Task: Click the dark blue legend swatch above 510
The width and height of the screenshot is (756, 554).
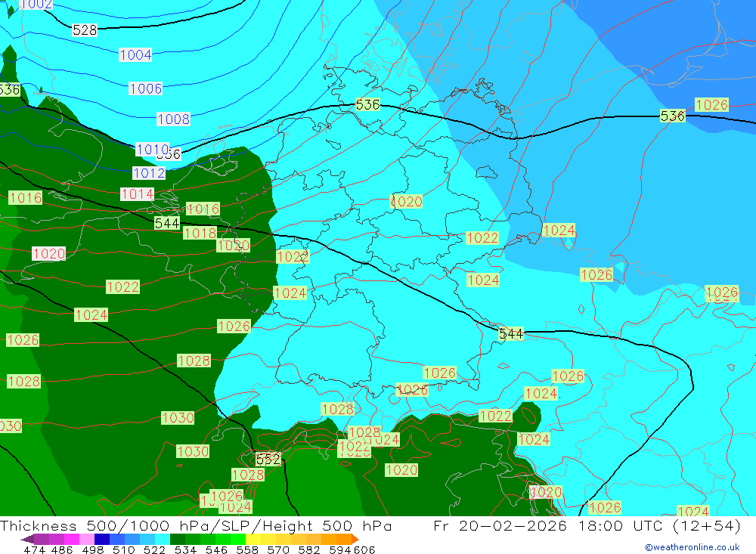Action: tap(102, 539)
